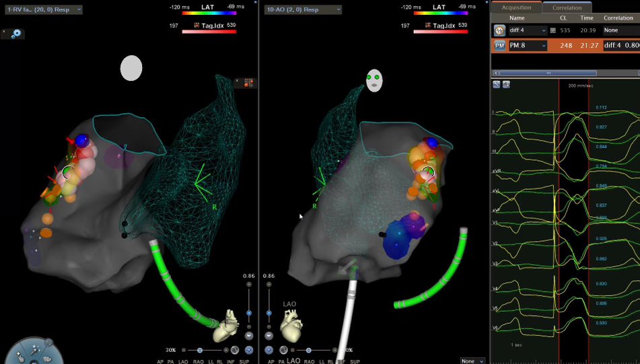
Task: Open the None dropdown at bottom right
Action: (472, 361)
